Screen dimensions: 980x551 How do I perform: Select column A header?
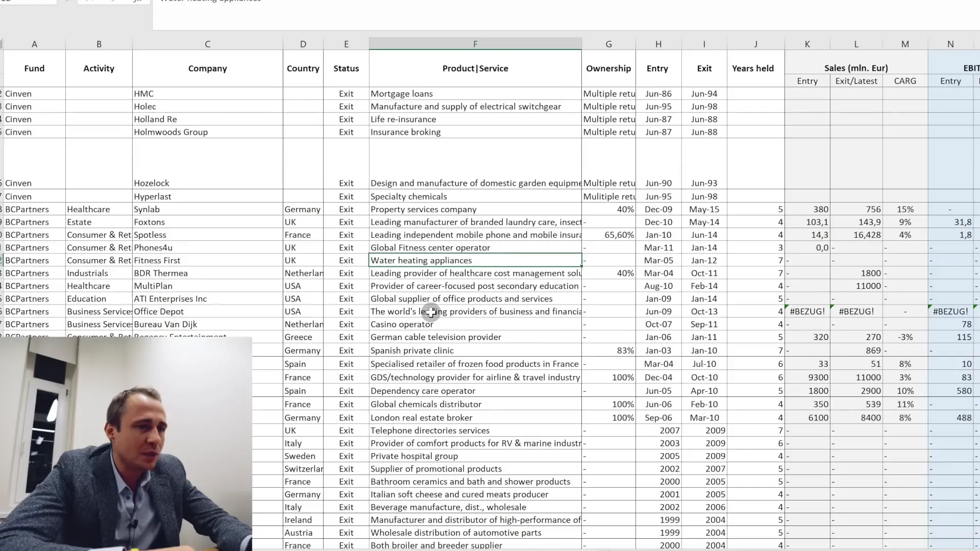pos(34,44)
